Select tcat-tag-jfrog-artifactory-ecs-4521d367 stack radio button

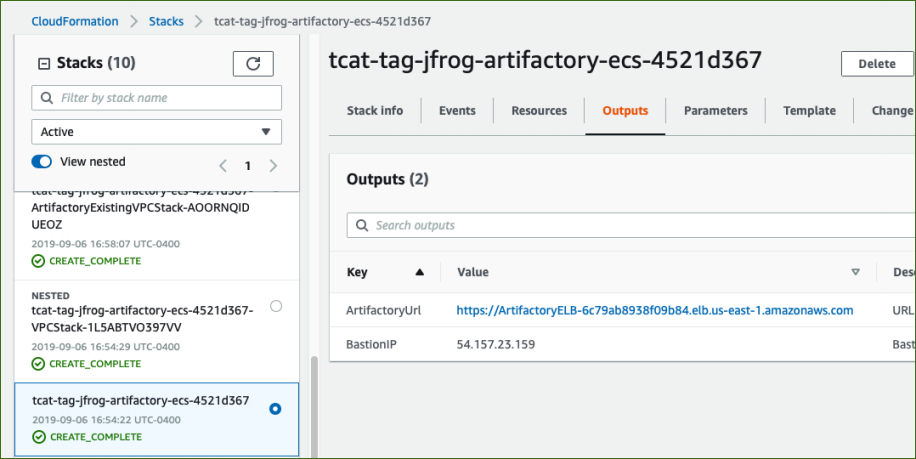pos(275,409)
